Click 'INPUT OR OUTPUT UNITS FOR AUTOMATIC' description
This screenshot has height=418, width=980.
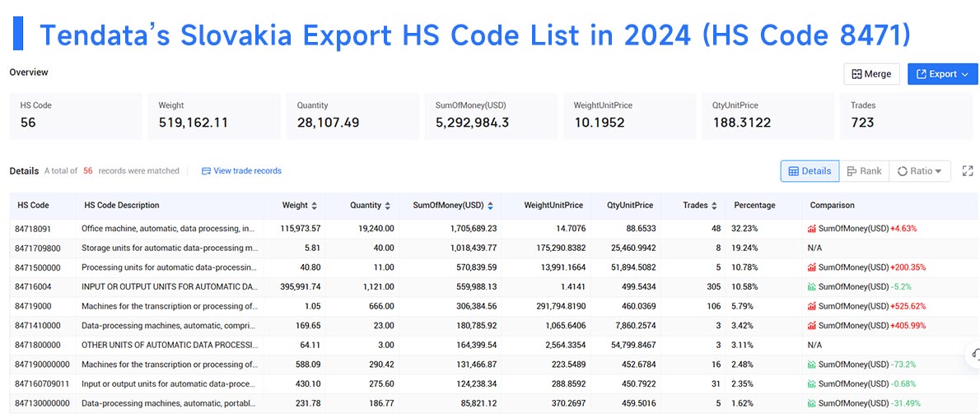[x=169, y=287]
